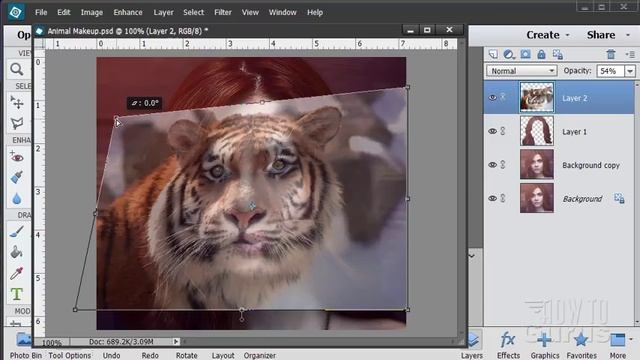Click the Layout button

tap(223, 355)
